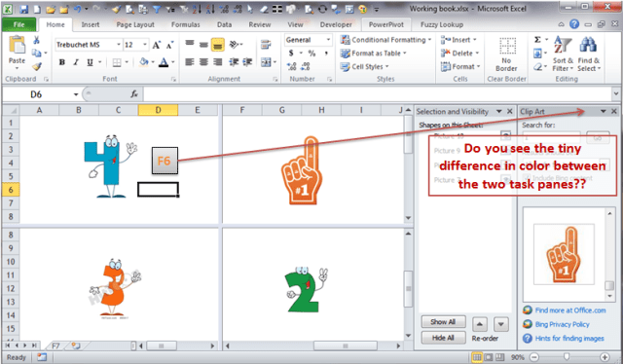Click the Cut scissors icon
Screen dimensions: 623x364
pos(36,40)
